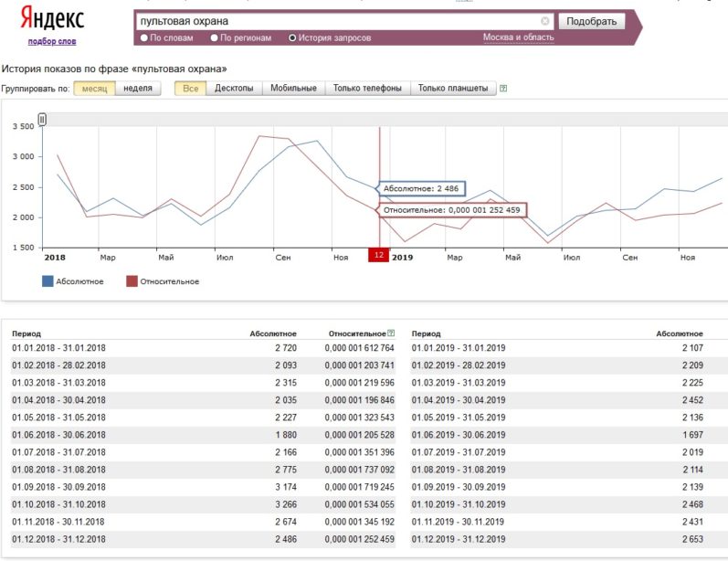Click the Абсолютное: 2 486 chart tooltip

click(x=421, y=188)
